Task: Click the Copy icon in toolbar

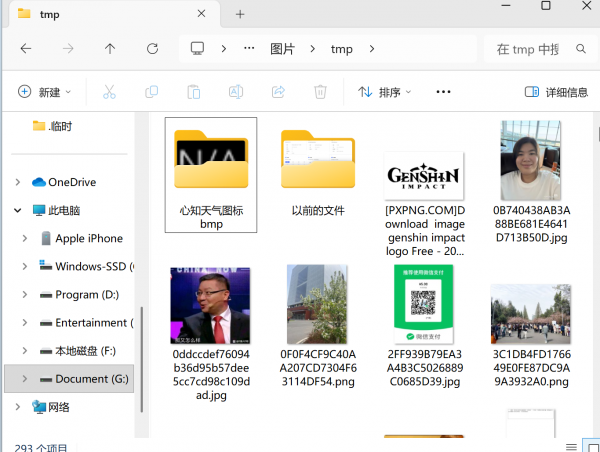Action: (152, 92)
